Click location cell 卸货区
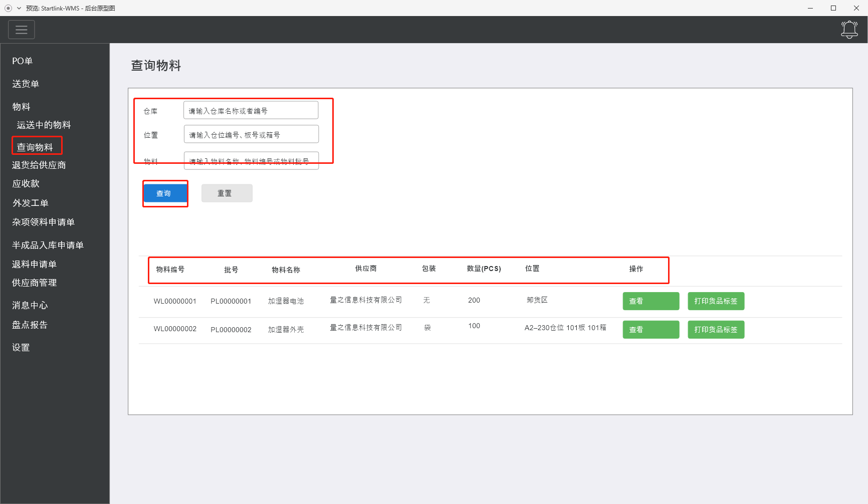Viewport: 868px width, 504px height. point(537,300)
